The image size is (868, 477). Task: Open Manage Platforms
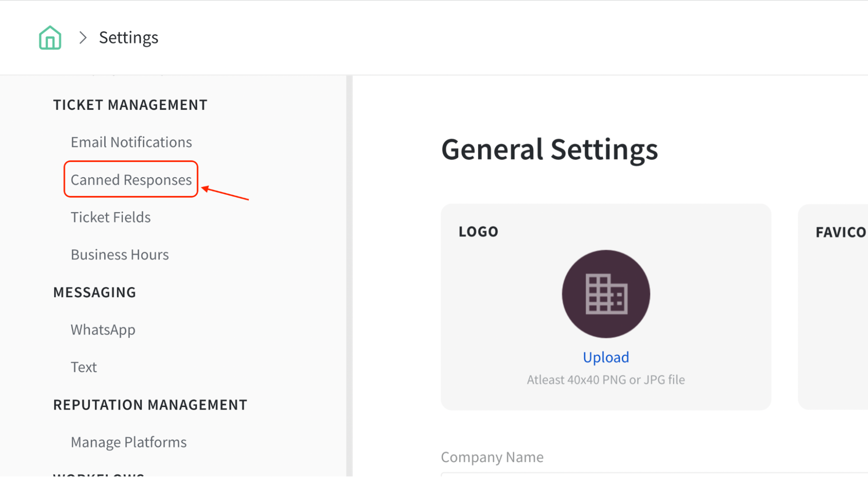coord(129,442)
